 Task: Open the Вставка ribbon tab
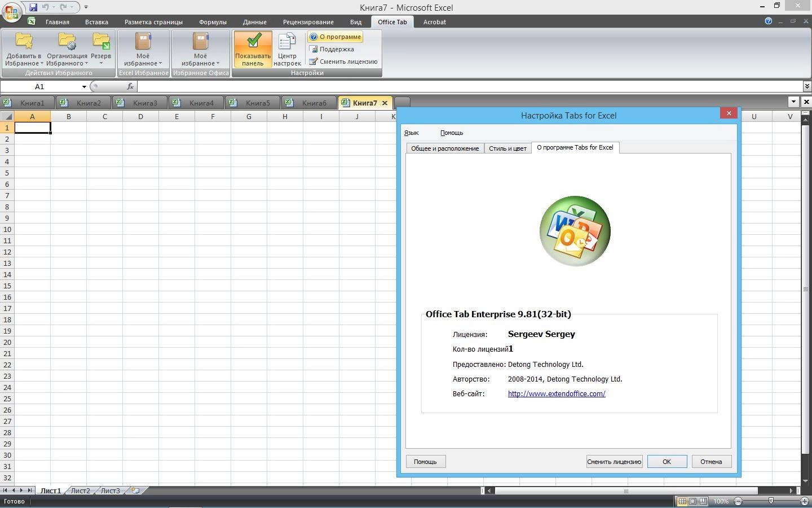96,22
